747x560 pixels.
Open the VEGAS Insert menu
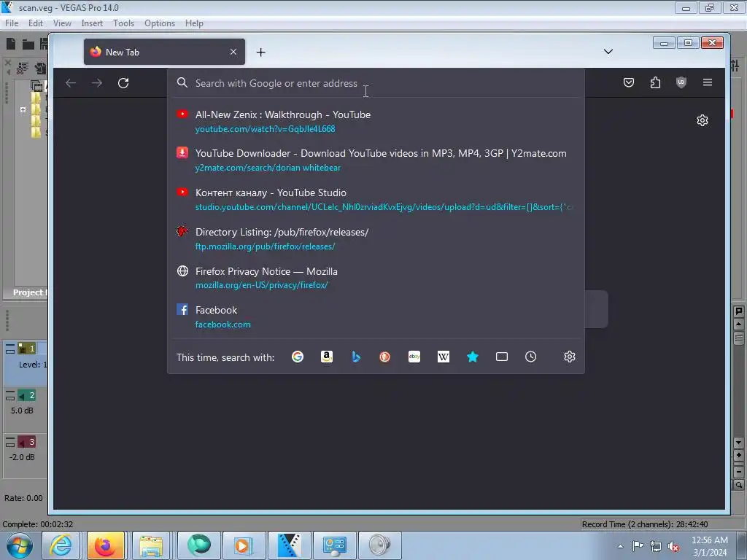tap(92, 23)
